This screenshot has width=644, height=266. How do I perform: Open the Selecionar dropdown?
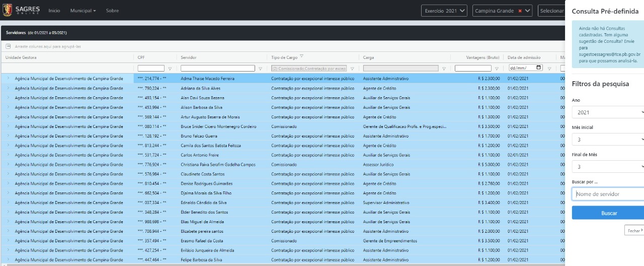click(551, 11)
